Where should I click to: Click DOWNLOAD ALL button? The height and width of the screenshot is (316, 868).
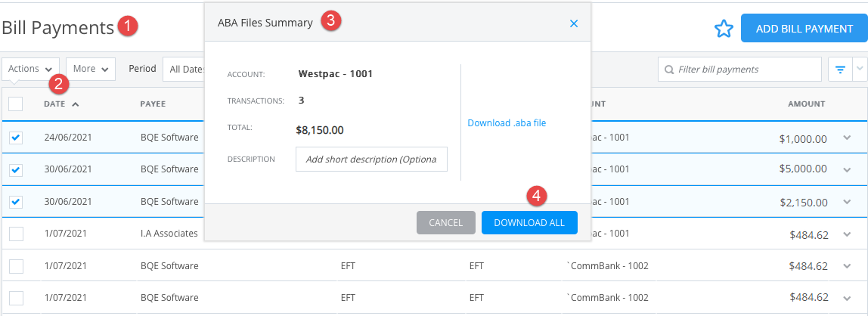point(529,222)
